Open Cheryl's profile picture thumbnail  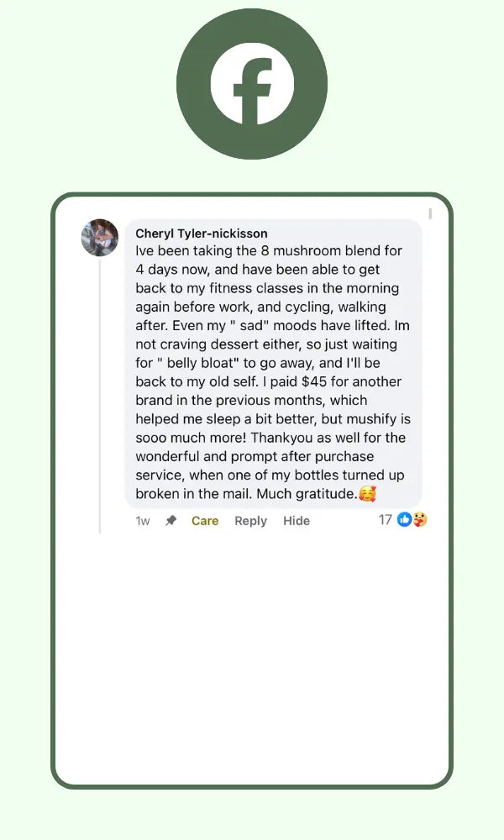[x=99, y=237]
